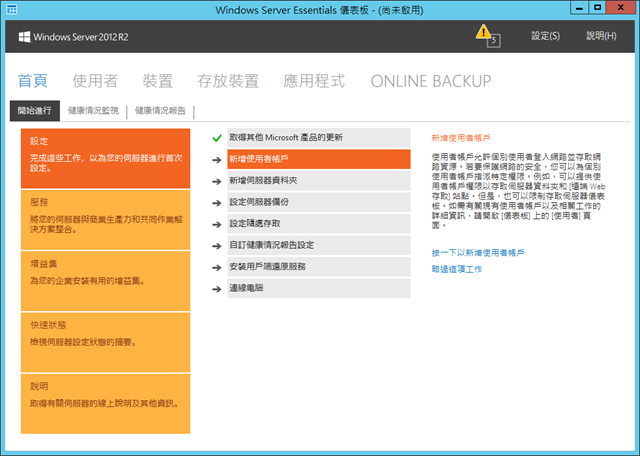Open the alerts warning icon
Screen dimensions: 640x456
(487, 36)
